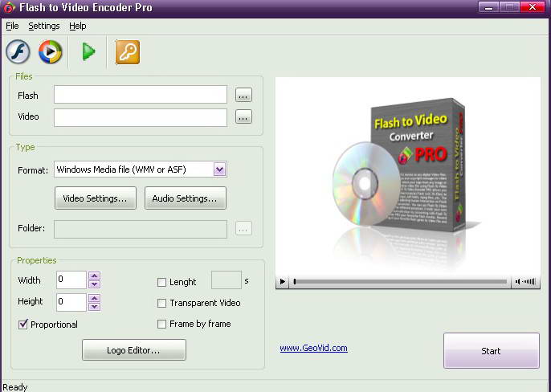Click the Flash file toolbar icon

(x=18, y=52)
